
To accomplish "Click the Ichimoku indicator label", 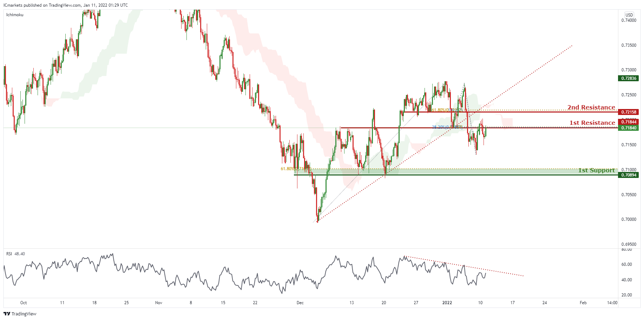I will click(x=15, y=15).
